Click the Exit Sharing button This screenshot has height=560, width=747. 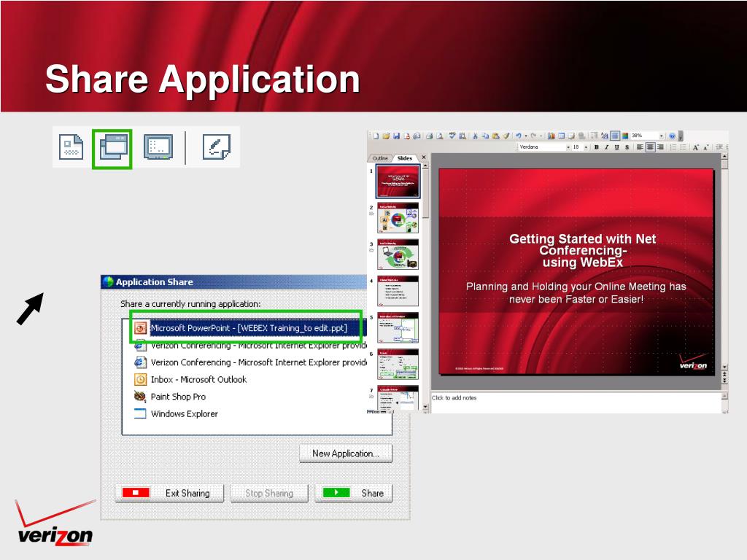(169, 493)
